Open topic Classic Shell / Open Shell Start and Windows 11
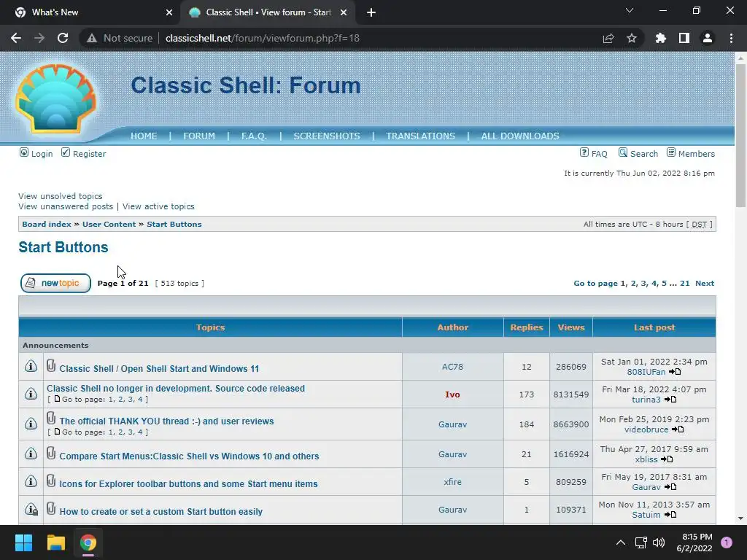The height and width of the screenshot is (560, 747). coord(159,368)
